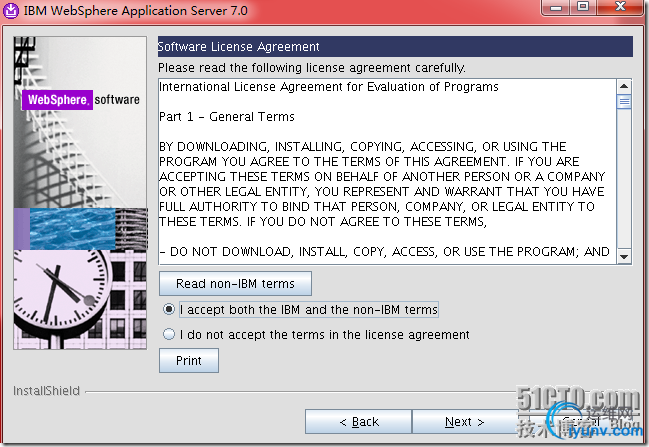Click the InstallShield label
649x447 pixels.
coord(46,391)
